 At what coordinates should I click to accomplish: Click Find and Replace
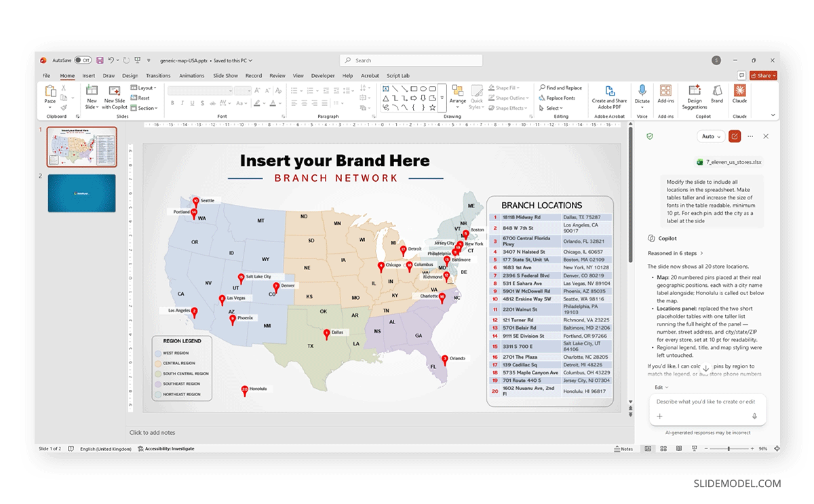click(560, 88)
